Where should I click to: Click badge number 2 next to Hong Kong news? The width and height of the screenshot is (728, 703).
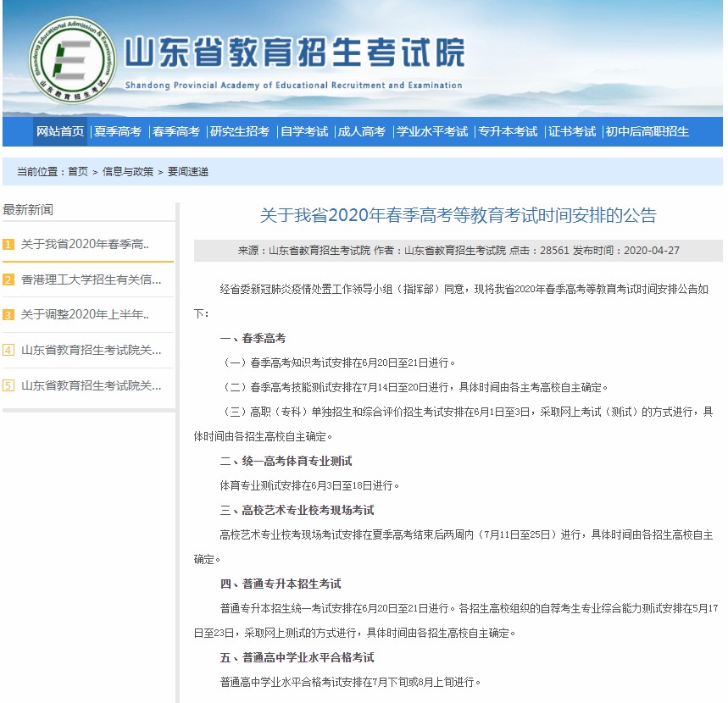[8, 281]
